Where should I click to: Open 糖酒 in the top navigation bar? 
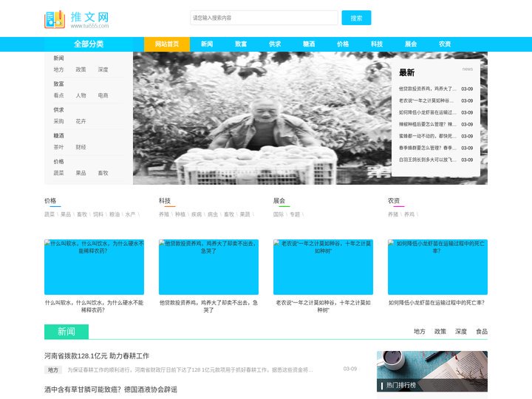tap(309, 44)
